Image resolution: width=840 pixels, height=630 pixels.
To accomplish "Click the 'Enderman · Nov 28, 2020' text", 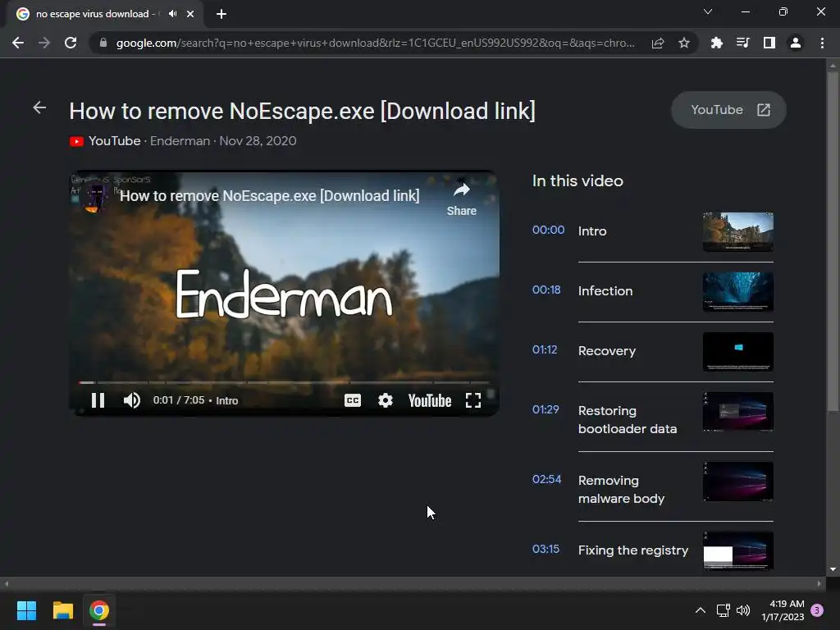I will [x=223, y=141].
